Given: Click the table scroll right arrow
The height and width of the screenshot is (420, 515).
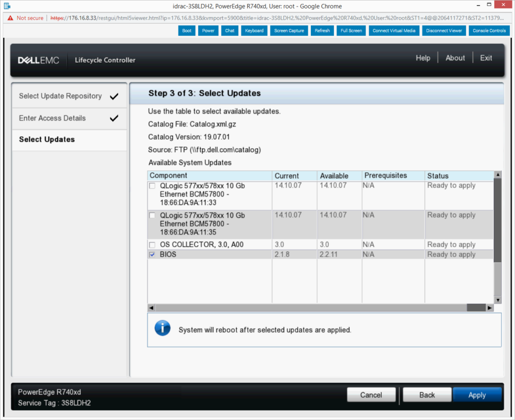Looking at the screenshot, I should tap(490, 308).
